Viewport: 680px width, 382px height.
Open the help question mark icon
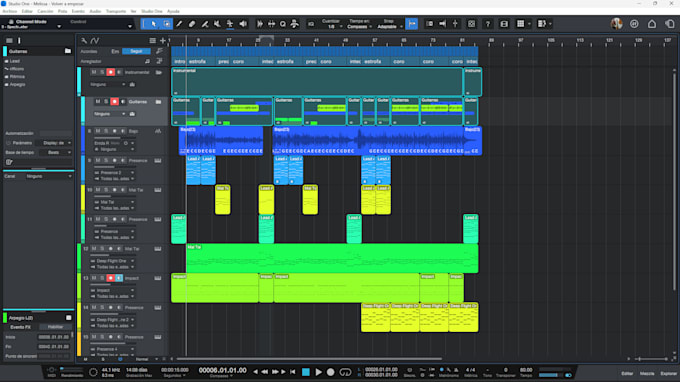[487, 24]
